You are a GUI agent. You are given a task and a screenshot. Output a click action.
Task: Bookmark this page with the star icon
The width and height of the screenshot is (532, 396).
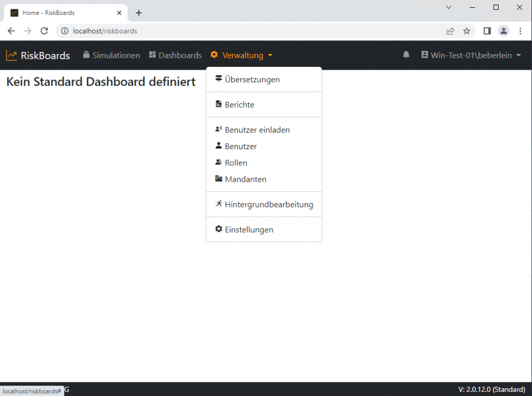point(467,31)
